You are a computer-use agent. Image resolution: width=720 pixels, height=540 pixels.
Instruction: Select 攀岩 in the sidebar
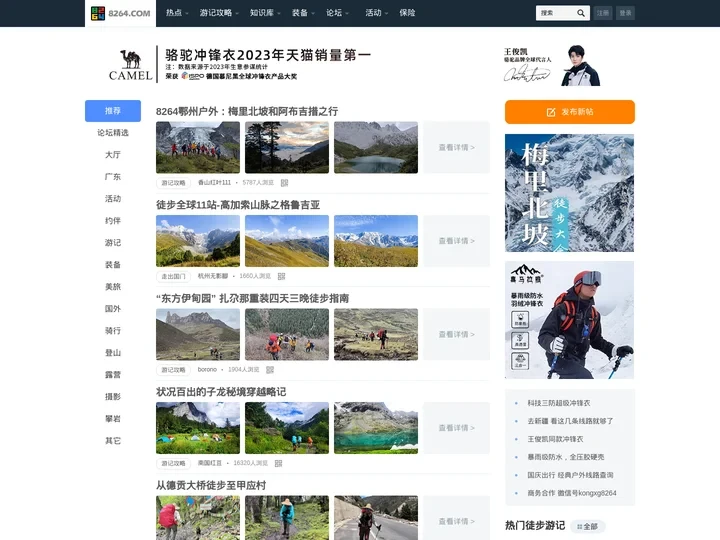113,419
